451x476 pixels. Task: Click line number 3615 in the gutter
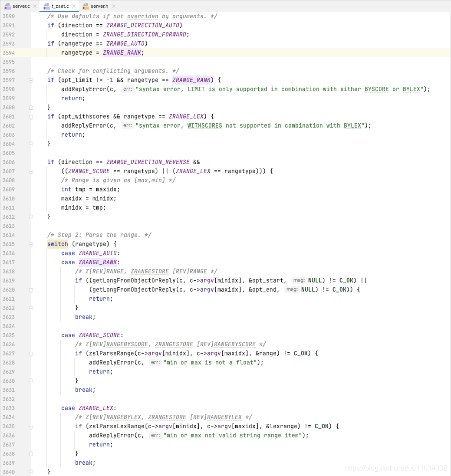click(x=9, y=244)
